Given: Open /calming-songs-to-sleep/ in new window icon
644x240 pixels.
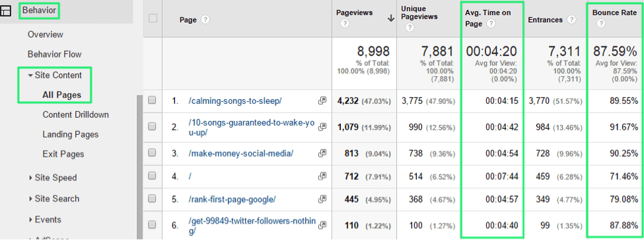Looking at the screenshot, I should [322, 100].
